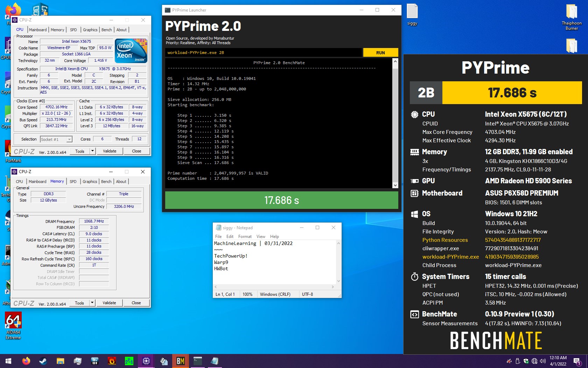Click the green 17.686 s result bar
The image size is (588, 368).
point(281,200)
